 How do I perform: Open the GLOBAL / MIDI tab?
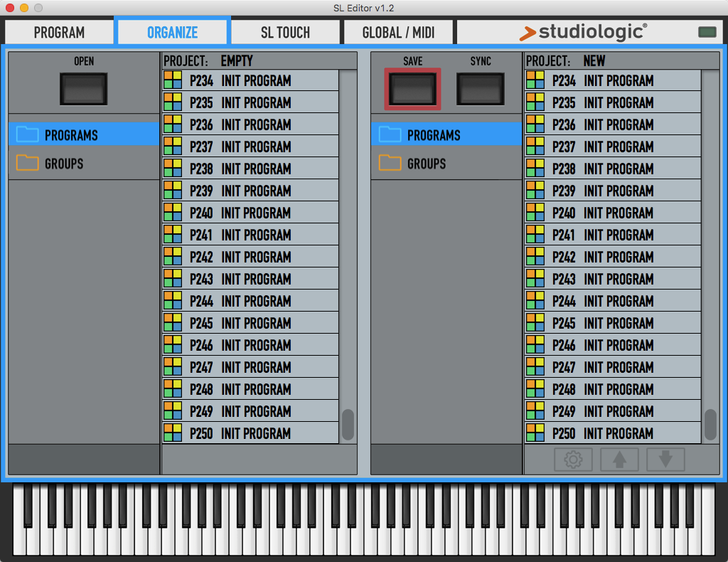[398, 32]
